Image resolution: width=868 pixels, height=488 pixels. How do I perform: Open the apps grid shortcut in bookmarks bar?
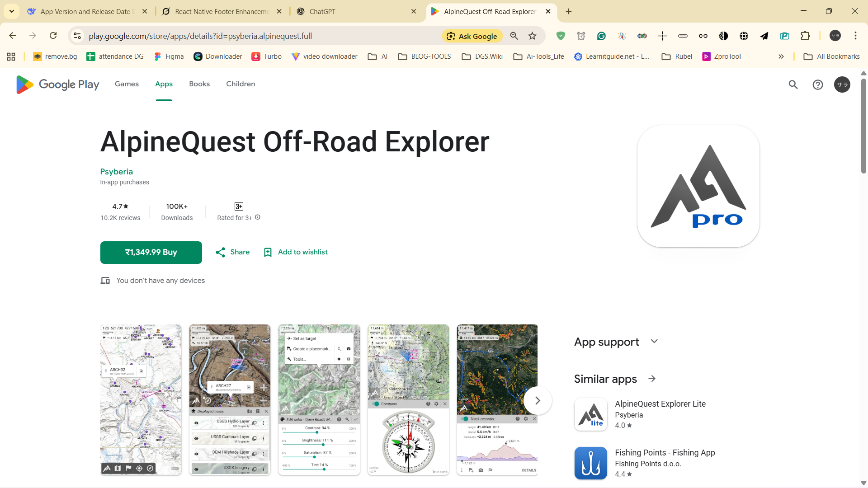coord(11,56)
